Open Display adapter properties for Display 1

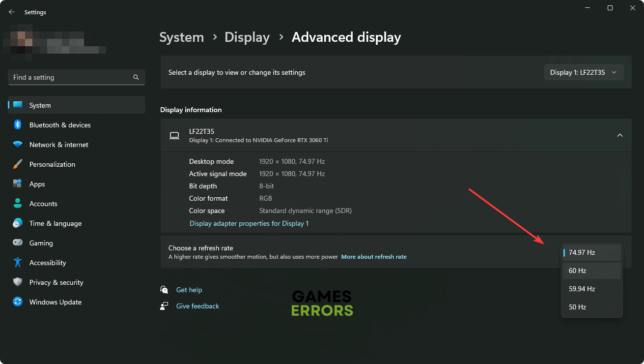coord(249,223)
